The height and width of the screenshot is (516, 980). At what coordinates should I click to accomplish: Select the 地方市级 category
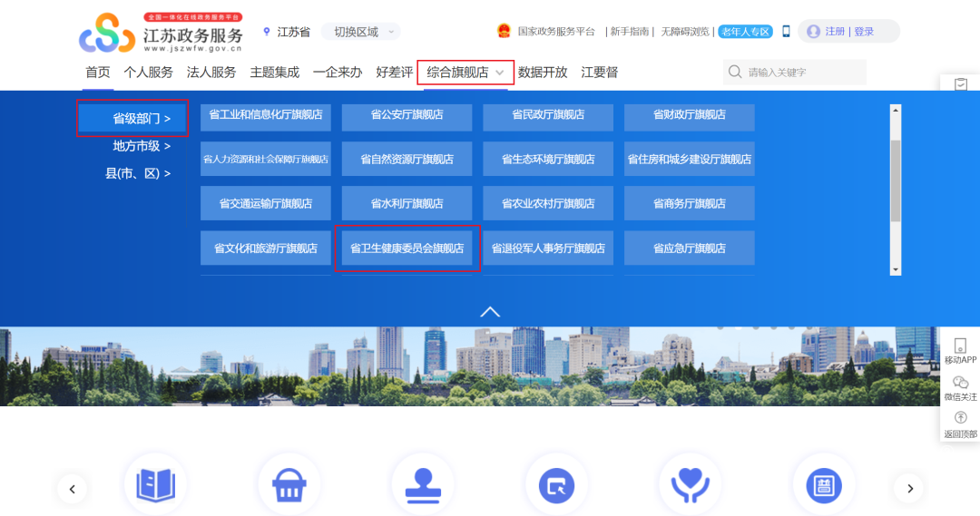pyautogui.click(x=142, y=146)
